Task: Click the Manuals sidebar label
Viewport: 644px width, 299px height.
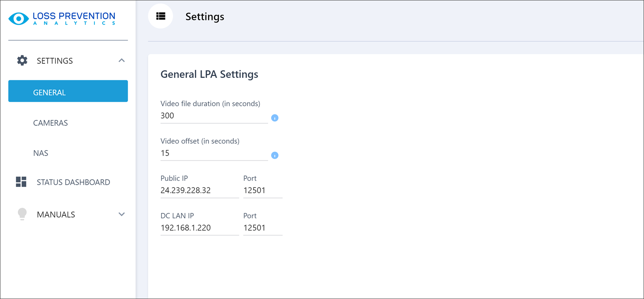Action: coord(56,215)
